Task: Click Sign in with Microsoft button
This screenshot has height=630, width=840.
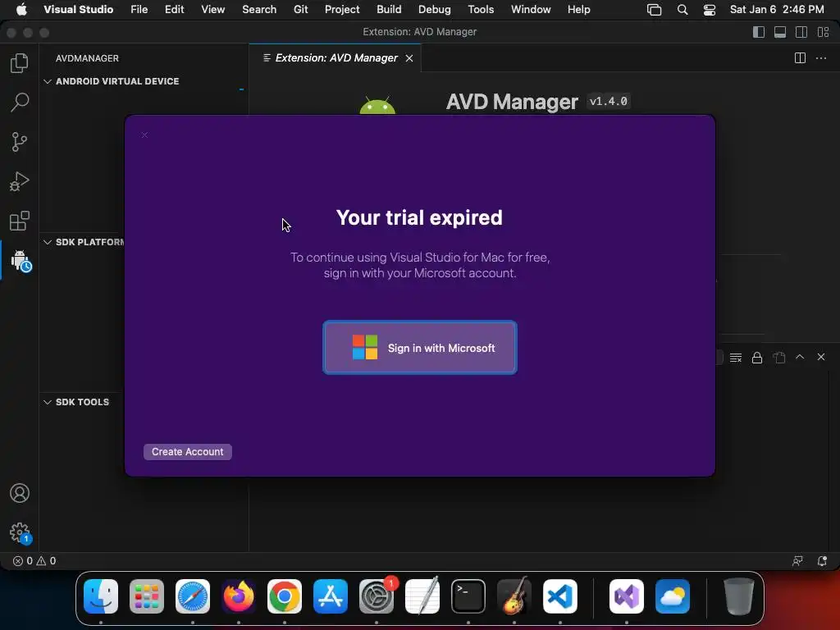Action: (420, 348)
